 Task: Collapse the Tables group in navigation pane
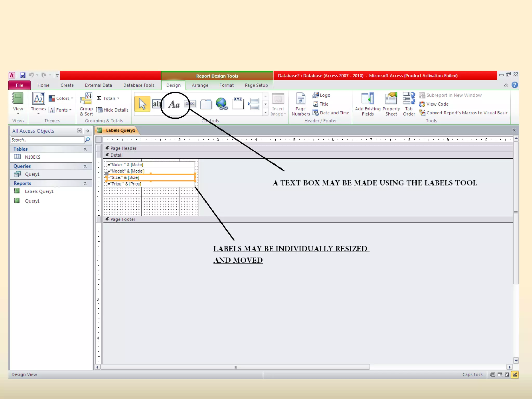pos(85,149)
